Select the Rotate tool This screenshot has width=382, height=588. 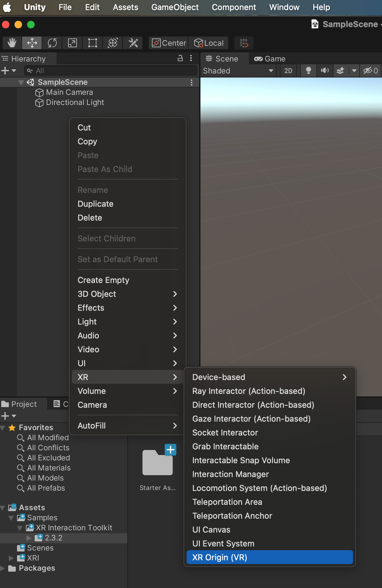pos(52,43)
